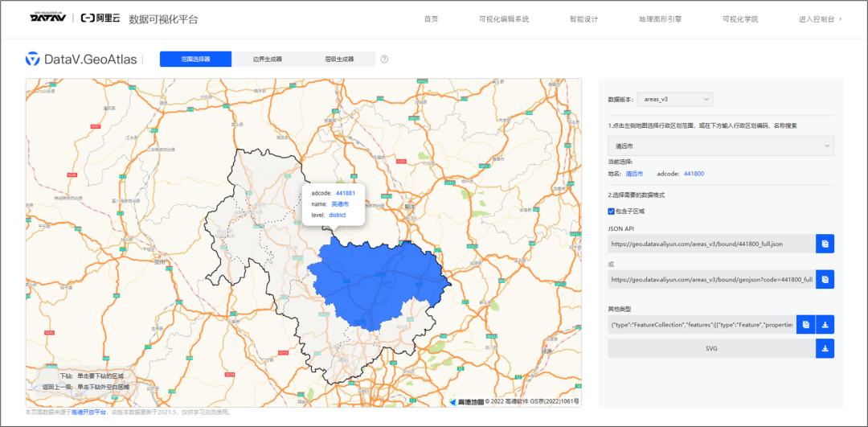This screenshot has width=868, height=427.
Task: Click the DataV.GeoAtlas title text
Action: pos(90,60)
